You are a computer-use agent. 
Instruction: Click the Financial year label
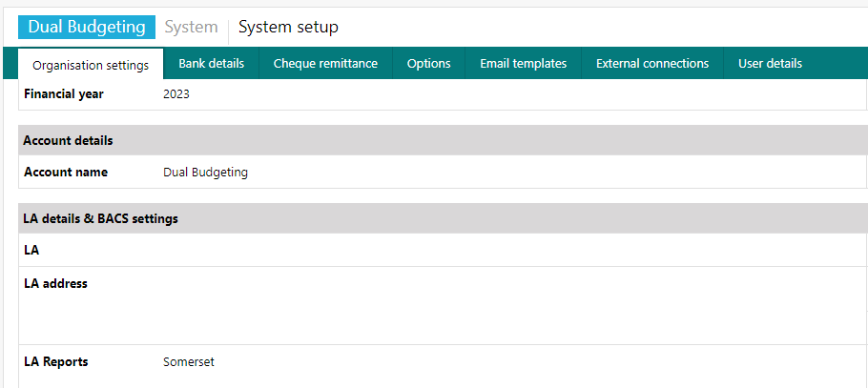(64, 94)
